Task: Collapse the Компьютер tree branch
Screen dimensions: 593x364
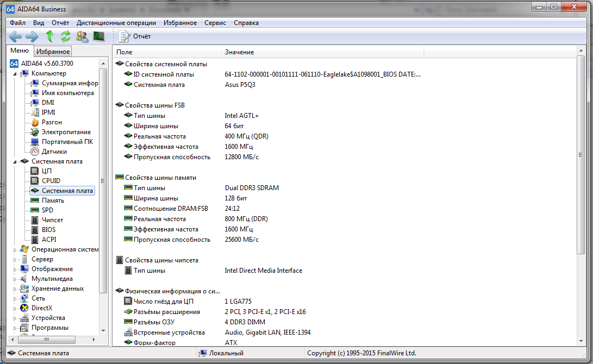Action: (x=15, y=74)
